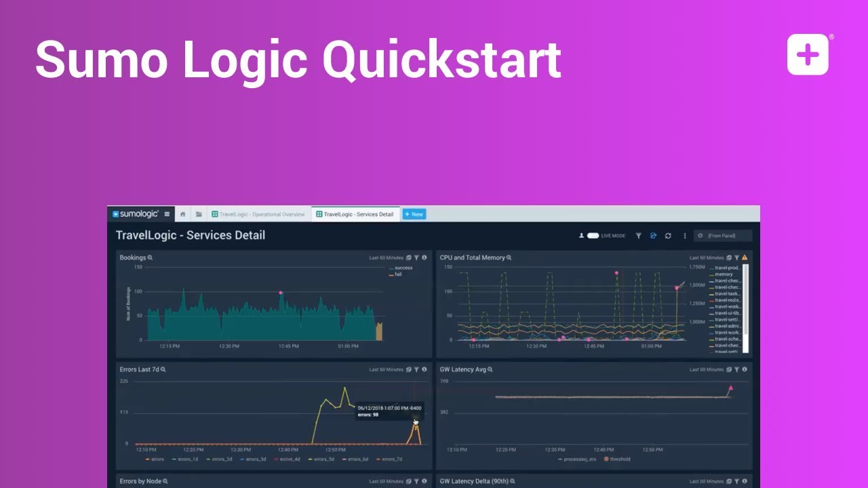868x488 pixels.
Task: Open Last 60 Minutes on GW Latency Avg panel
Action: coord(707,369)
